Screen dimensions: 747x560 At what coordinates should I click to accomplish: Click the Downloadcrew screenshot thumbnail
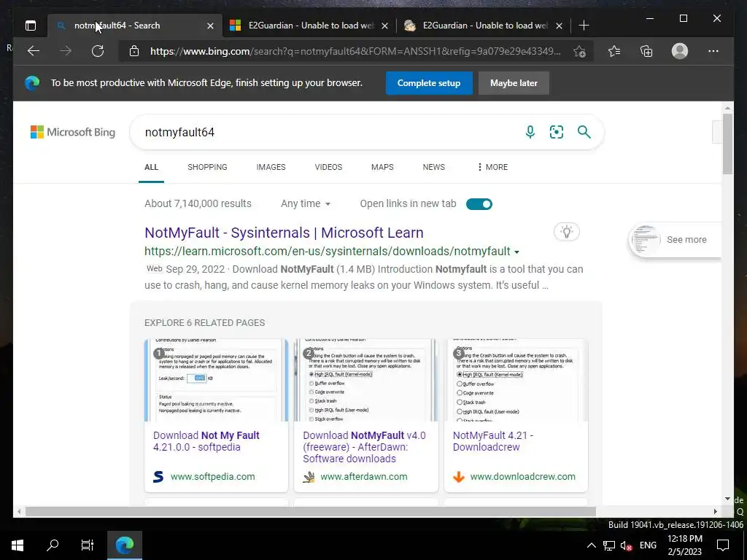click(x=516, y=380)
